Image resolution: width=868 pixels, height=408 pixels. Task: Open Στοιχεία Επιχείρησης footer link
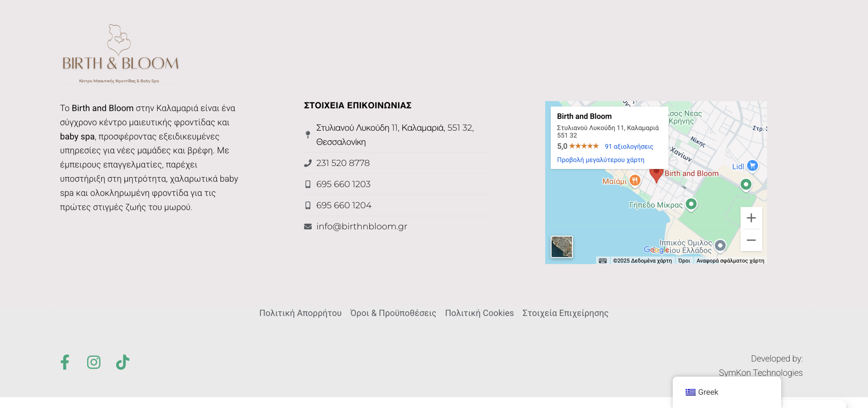565,313
